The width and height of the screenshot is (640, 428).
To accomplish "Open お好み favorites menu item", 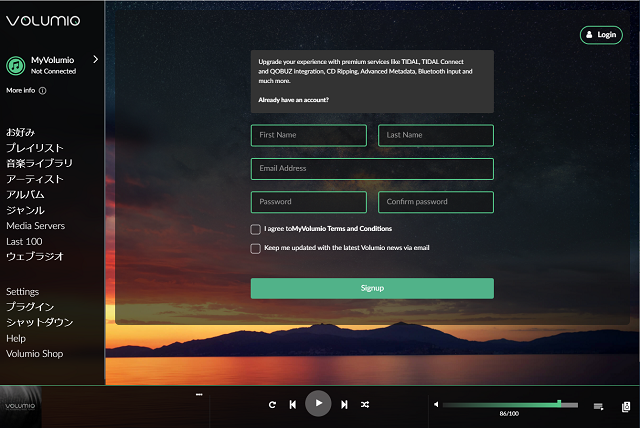I will [x=20, y=132].
